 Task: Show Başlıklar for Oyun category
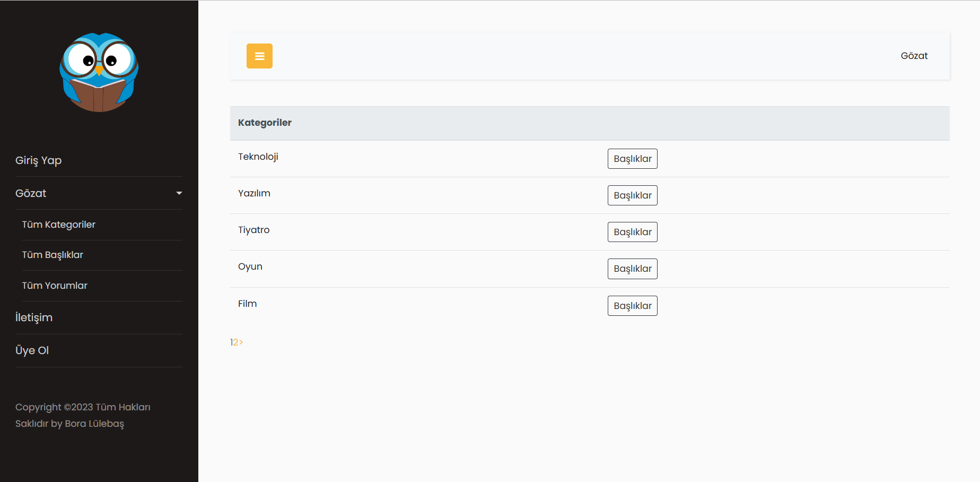[x=633, y=269]
